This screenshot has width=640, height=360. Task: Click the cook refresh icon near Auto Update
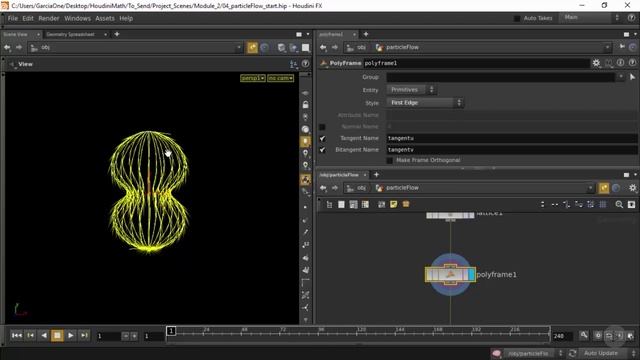click(x=572, y=353)
